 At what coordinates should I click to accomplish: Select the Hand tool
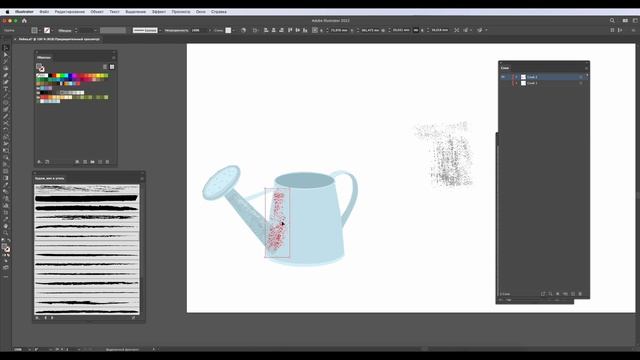point(6,226)
